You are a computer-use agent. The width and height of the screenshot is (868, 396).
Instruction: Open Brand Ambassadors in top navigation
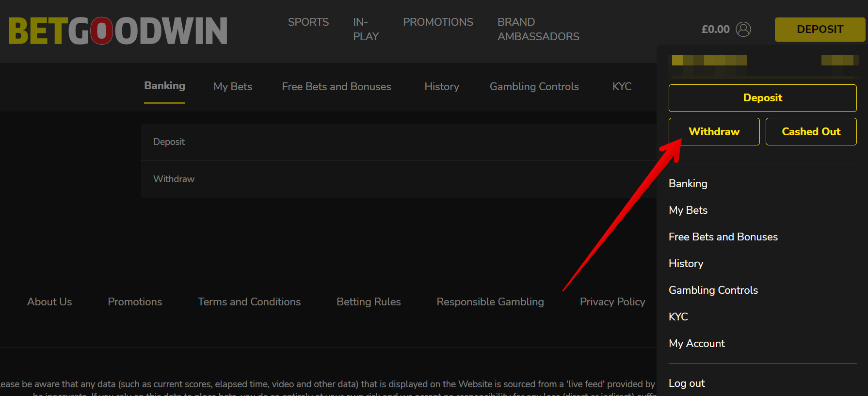(538, 29)
